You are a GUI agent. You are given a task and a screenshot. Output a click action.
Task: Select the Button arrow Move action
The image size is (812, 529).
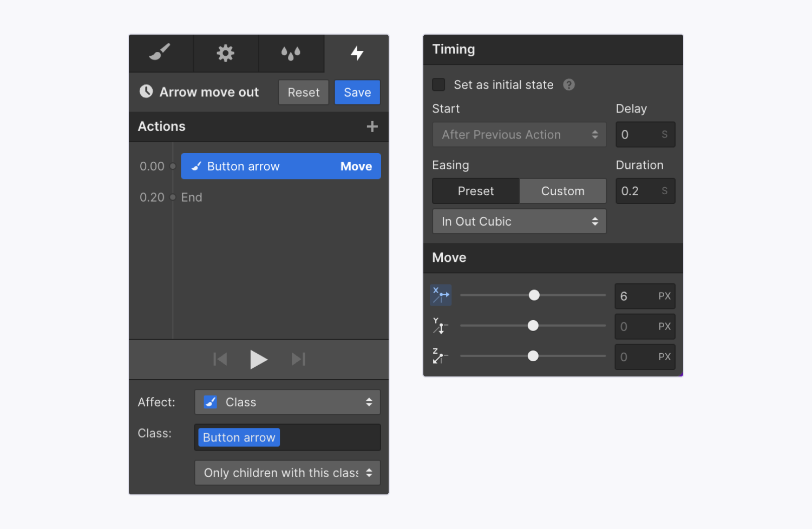[x=281, y=166]
